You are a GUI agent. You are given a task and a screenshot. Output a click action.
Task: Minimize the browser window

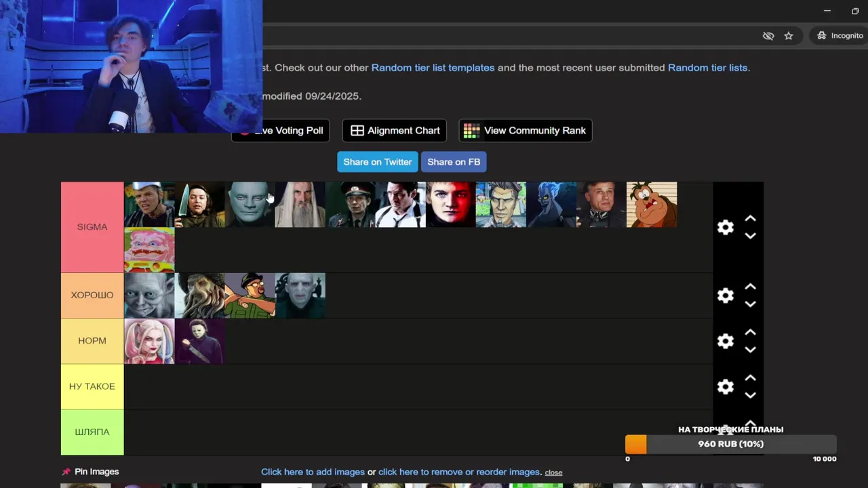point(827,11)
